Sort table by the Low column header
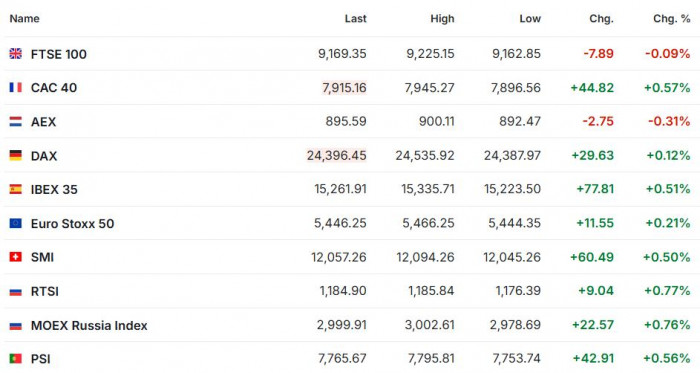Image resolution: width=700 pixels, height=373 pixels. 530,18
